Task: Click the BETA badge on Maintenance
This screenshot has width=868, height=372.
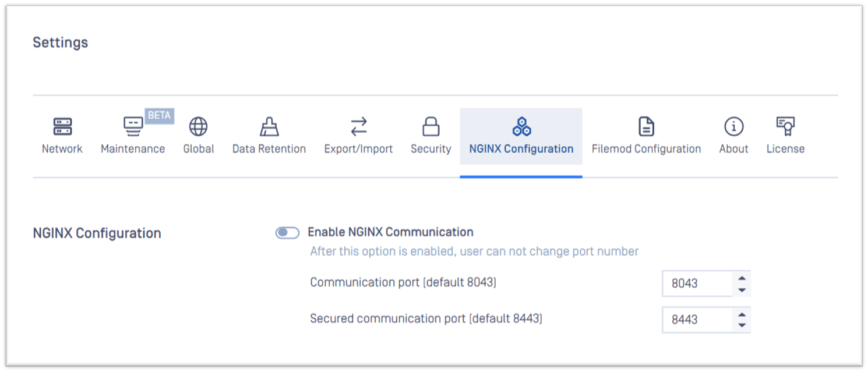Action: click(x=160, y=115)
